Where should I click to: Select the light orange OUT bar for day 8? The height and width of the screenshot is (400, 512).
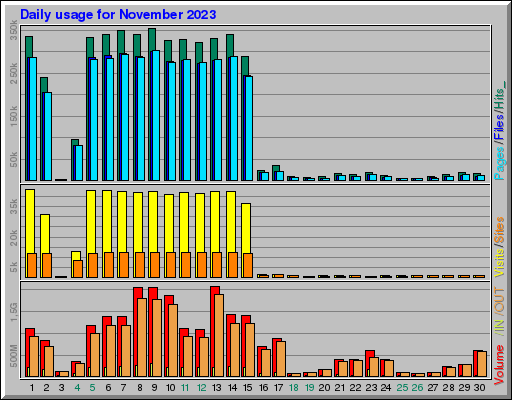(142, 337)
